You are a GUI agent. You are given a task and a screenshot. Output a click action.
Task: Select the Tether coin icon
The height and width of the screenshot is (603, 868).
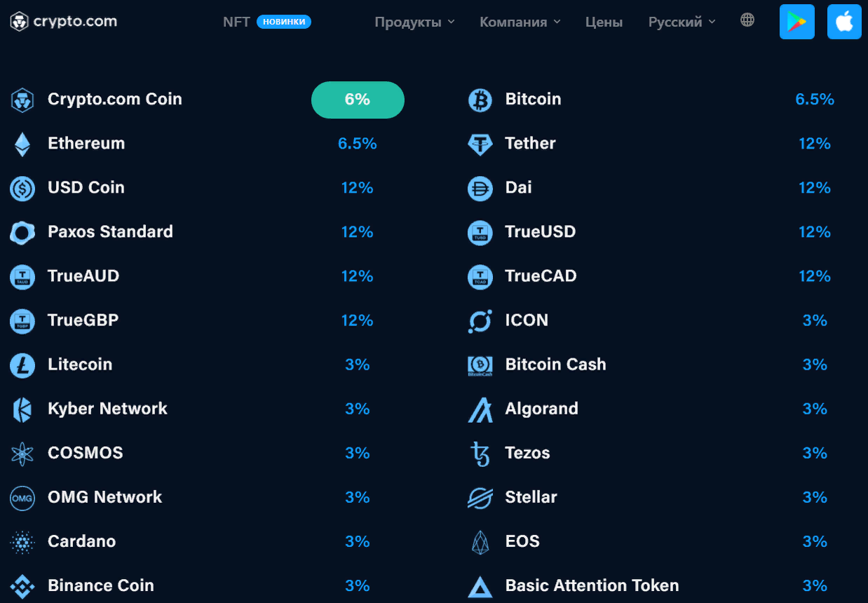point(480,144)
